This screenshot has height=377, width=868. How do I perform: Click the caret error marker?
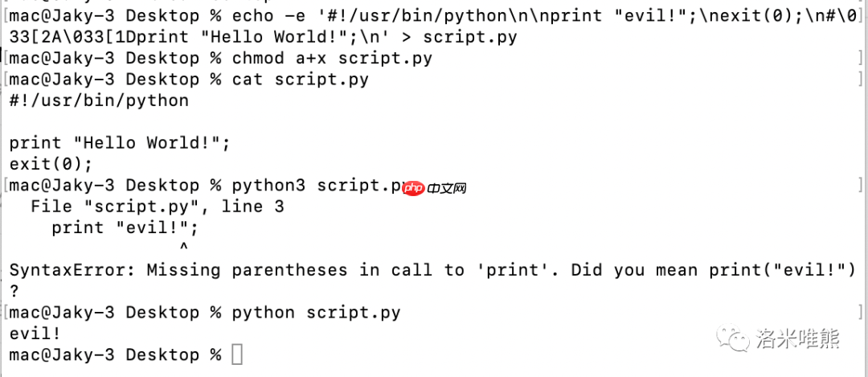click(x=183, y=248)
